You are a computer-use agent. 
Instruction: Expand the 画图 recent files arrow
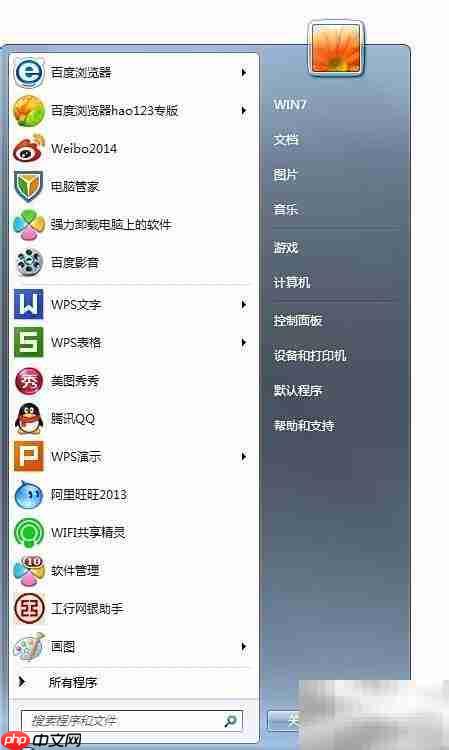(244, 647)
